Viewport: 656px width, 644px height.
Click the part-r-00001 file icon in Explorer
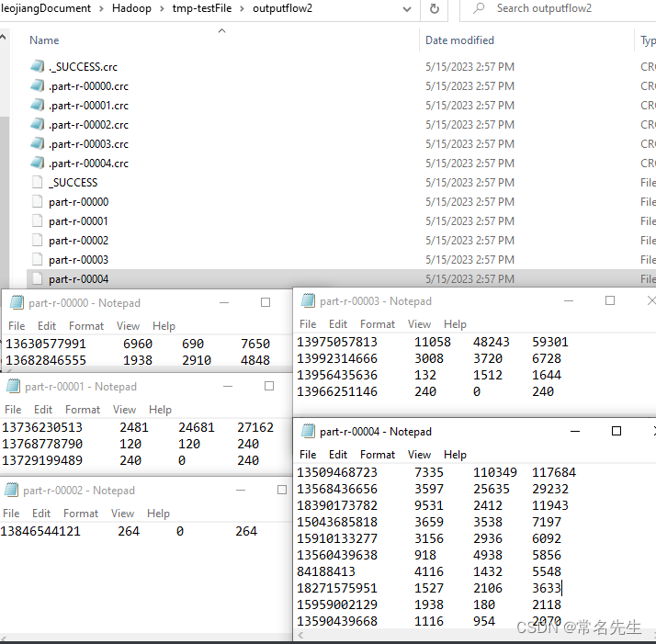[38, 220]
